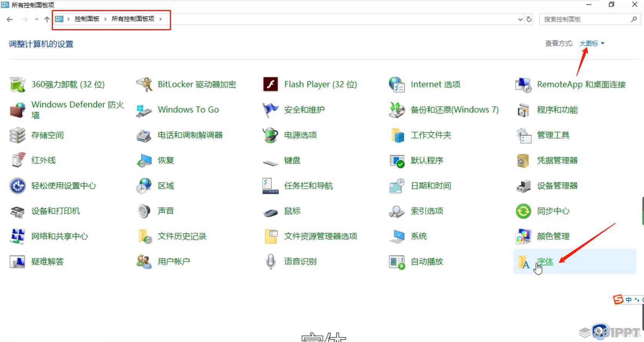Click 所有控制面板项 in breadcrumb path
The image size is (644, 342).
click(133, 19)
